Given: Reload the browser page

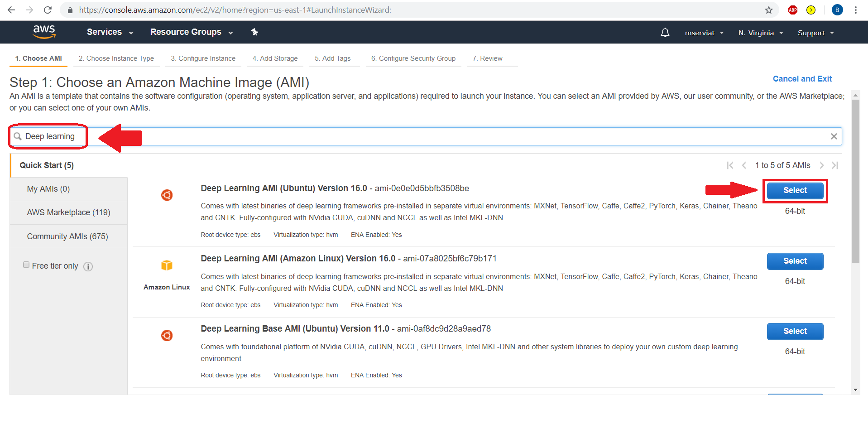Looking at the screenshot, I should [x=48, y=10].
